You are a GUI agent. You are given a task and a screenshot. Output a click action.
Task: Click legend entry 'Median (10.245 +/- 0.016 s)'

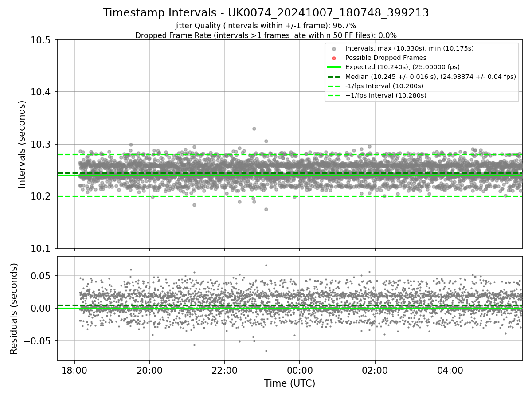pyautogui.click(x=430, y=77)
